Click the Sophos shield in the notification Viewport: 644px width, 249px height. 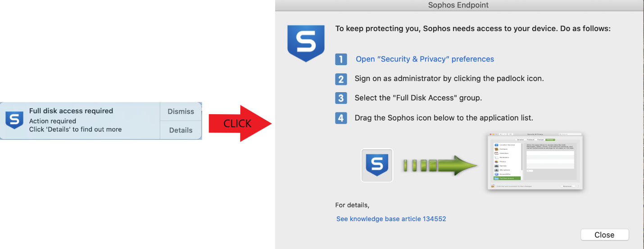click(14, 120)
